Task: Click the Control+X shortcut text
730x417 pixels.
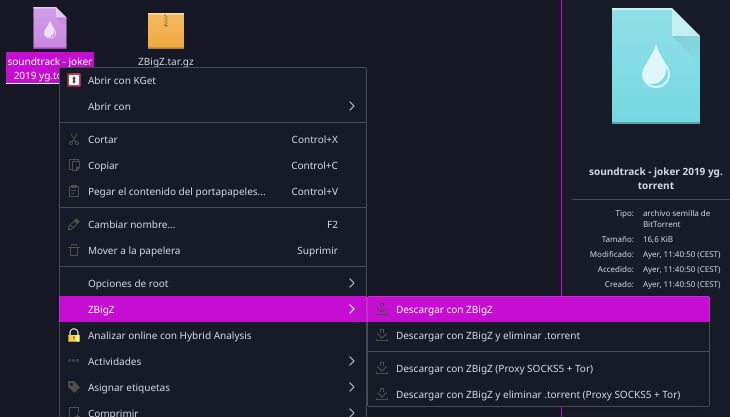Action: [314, 139]
